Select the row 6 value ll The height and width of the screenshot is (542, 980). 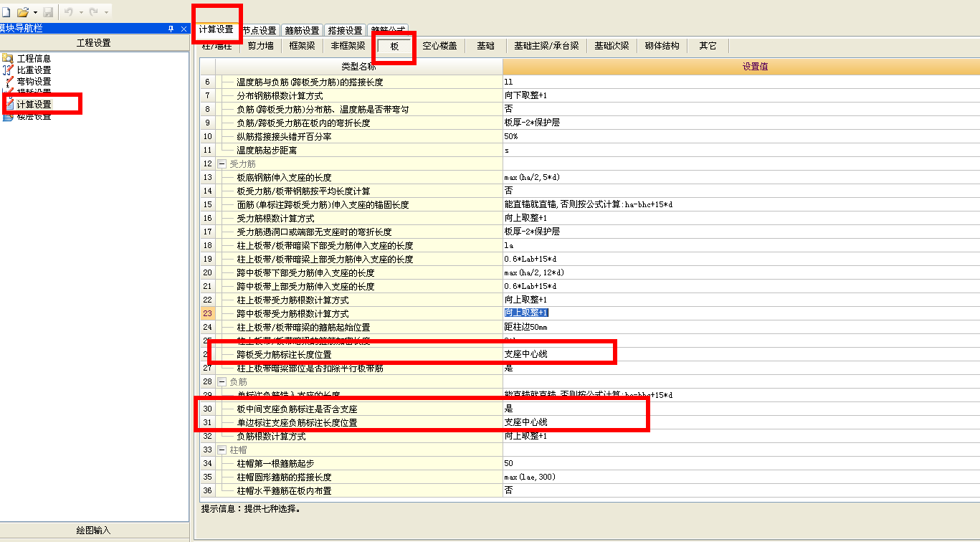(741, 82)
